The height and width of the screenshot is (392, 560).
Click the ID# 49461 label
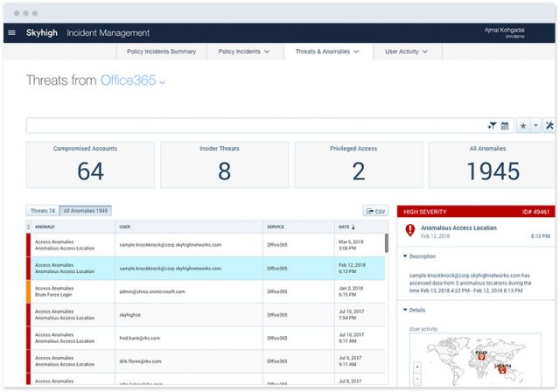click(x=535, y=212)
